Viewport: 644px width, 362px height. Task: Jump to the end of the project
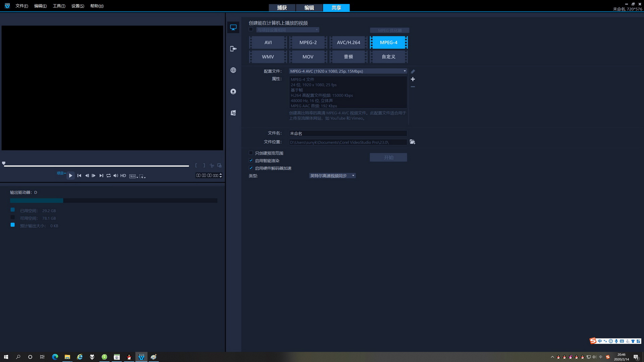[101, 176]
